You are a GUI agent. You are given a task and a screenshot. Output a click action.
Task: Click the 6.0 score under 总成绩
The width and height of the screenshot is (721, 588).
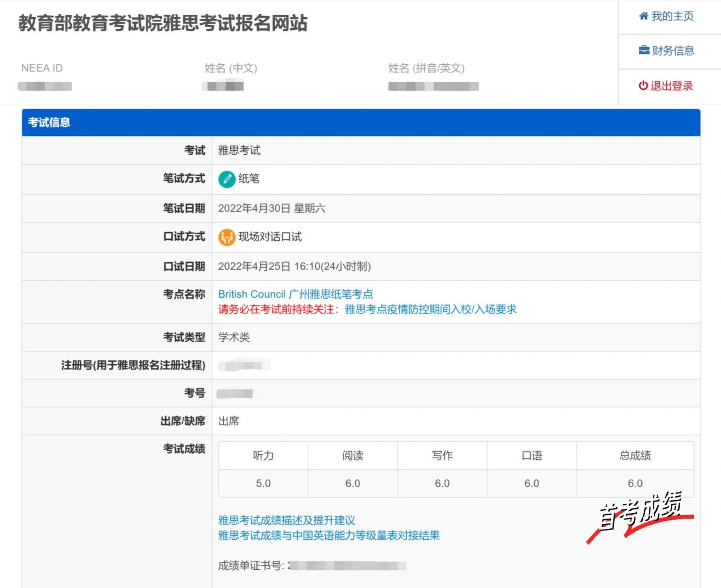click(635, 484)
